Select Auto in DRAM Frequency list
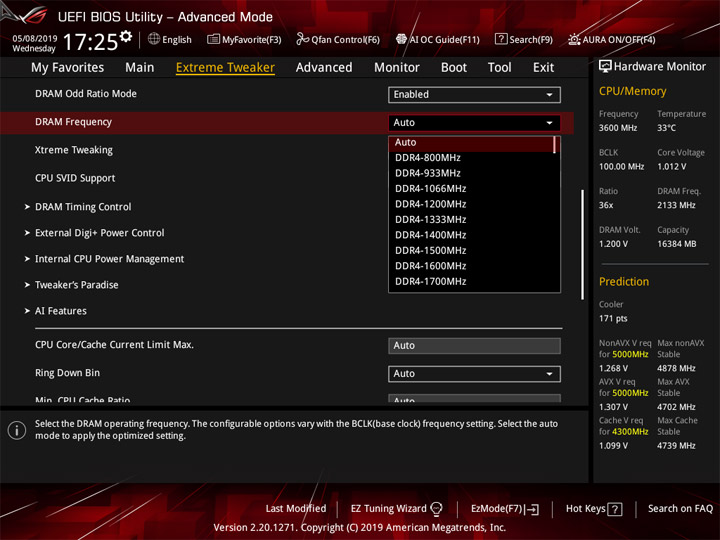Image resolution: width=720 pixels, height=540 pixels. coord(472,143)
